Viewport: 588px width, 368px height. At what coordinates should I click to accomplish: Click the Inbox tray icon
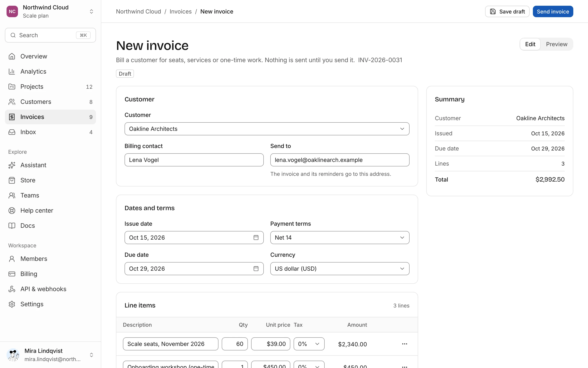pyautogui.click(x=12, y=132)
